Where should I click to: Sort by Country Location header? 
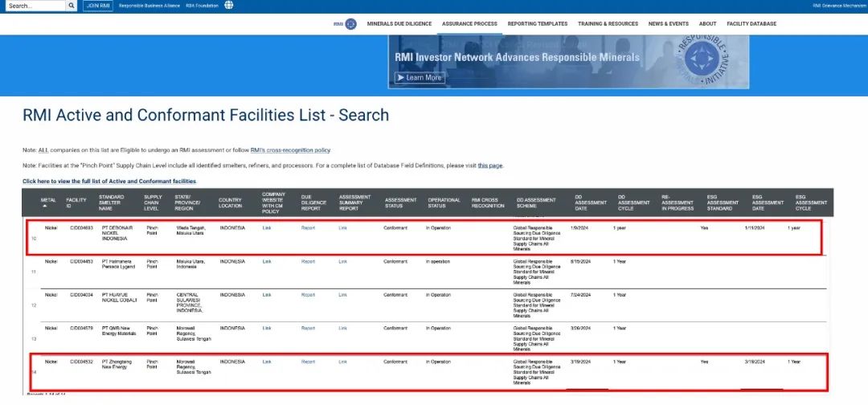pos(230,202)
